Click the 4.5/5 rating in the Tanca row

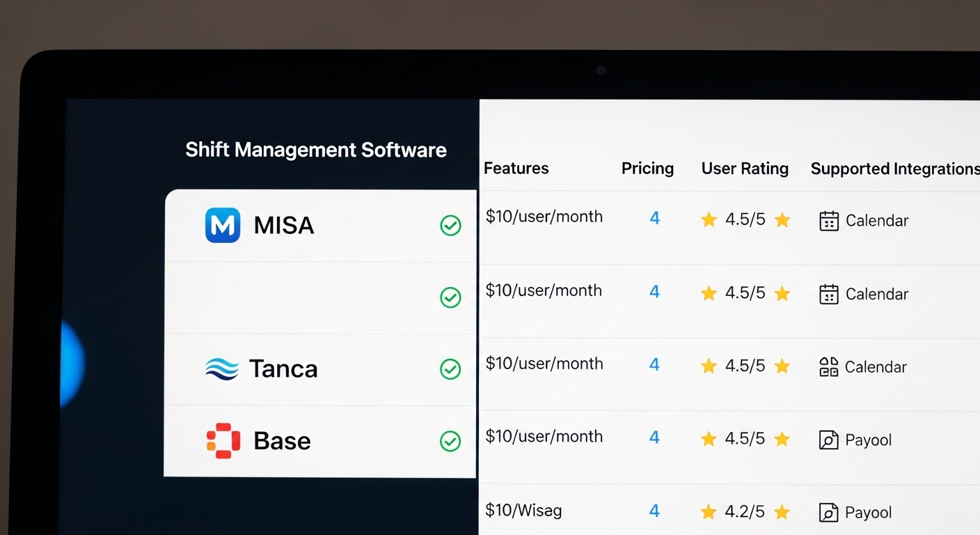745,366
